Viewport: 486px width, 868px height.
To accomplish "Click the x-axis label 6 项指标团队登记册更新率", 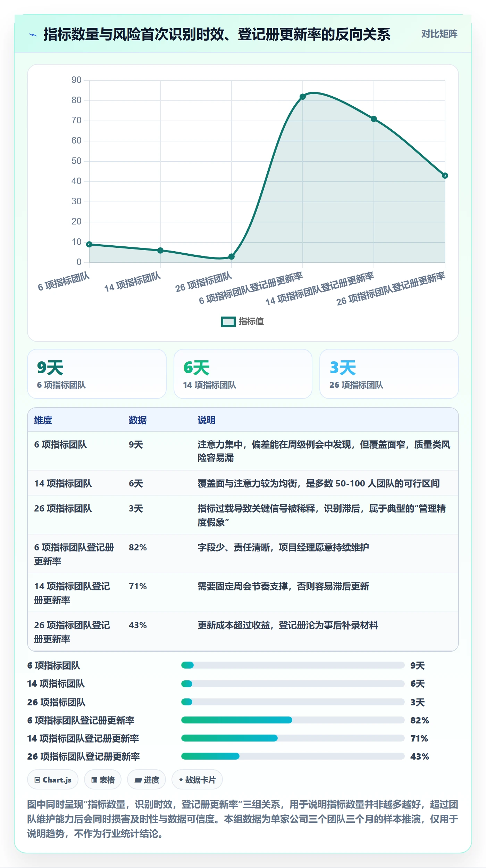I will (x=251, y=288).
